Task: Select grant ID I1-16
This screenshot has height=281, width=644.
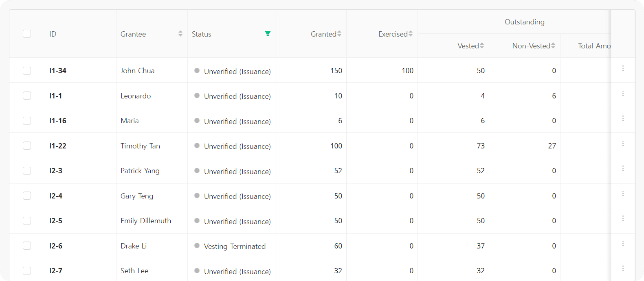Action: pyautogui.click(x=58, y=121)
